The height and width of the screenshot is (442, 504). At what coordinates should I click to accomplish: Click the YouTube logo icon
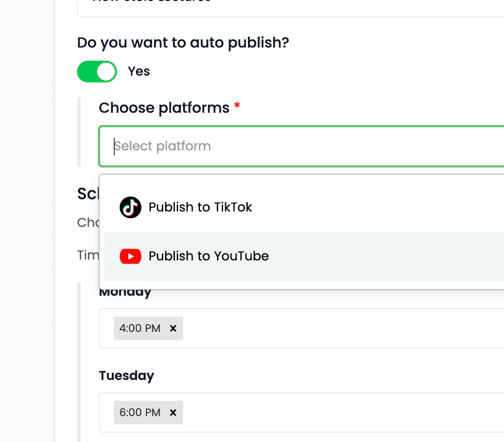click(130, 256)
